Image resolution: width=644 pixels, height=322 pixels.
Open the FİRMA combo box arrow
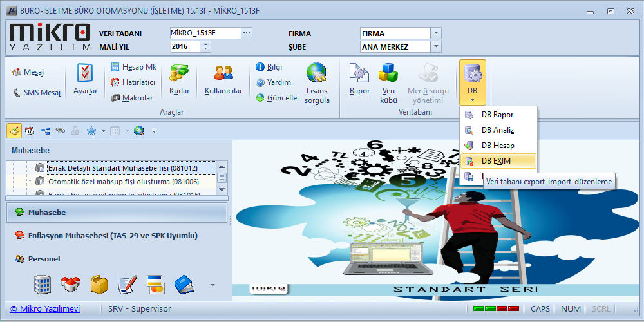click(x=436, y=33)
